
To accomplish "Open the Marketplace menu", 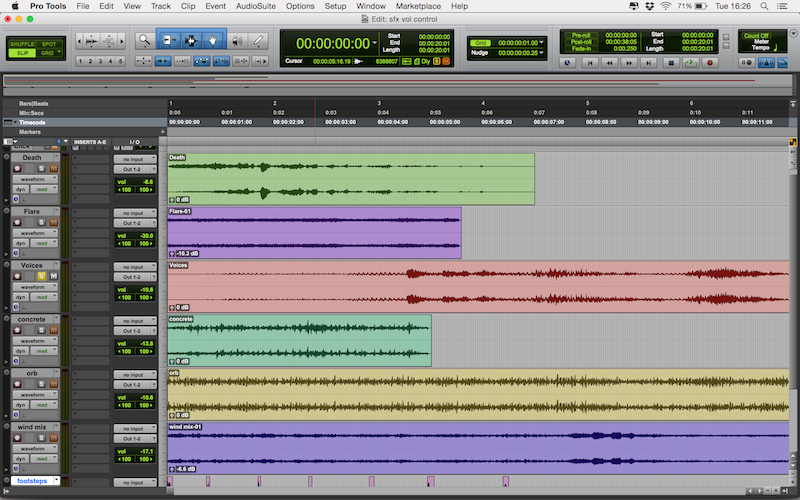I will pos(418,6).
